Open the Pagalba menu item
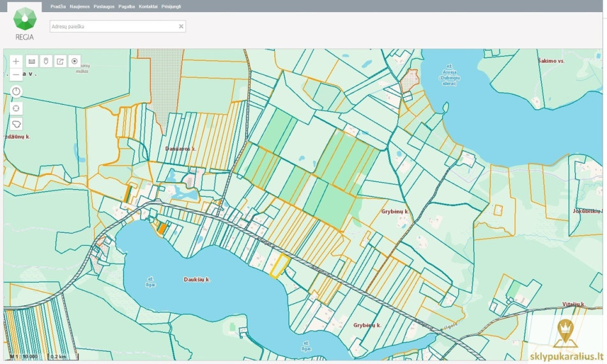The width and height of the screenshot is (607, 364). click(127, 6)
